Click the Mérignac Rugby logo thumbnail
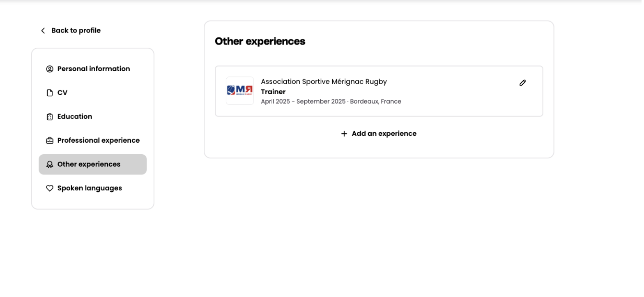The width and height of the screenshot is (644, 297). tap(240, 91)
